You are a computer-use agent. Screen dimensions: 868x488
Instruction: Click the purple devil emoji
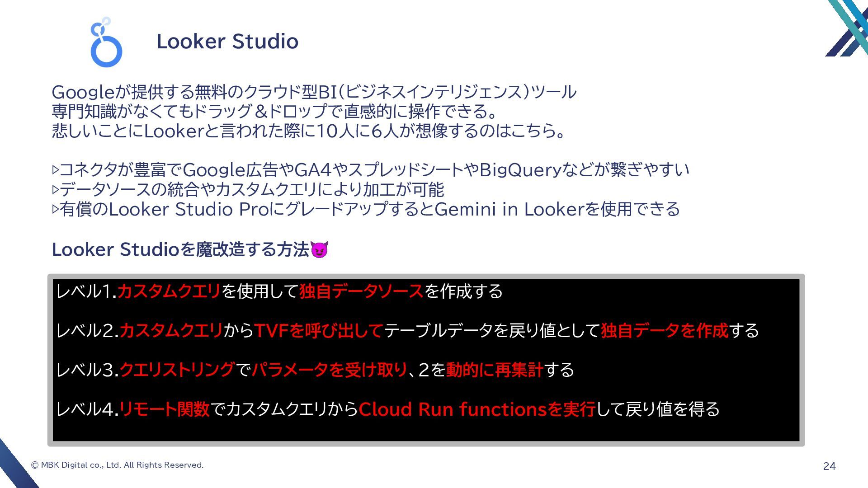(x=319, y=249)
